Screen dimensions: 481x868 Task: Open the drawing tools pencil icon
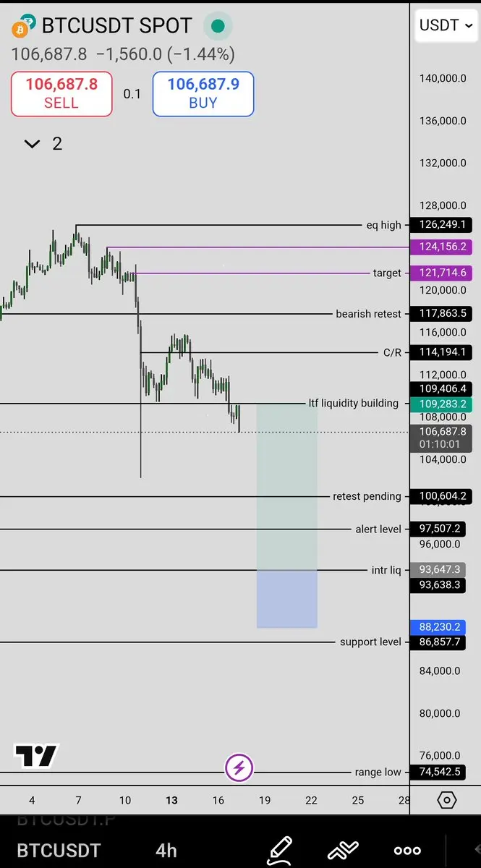coord(279,850)
